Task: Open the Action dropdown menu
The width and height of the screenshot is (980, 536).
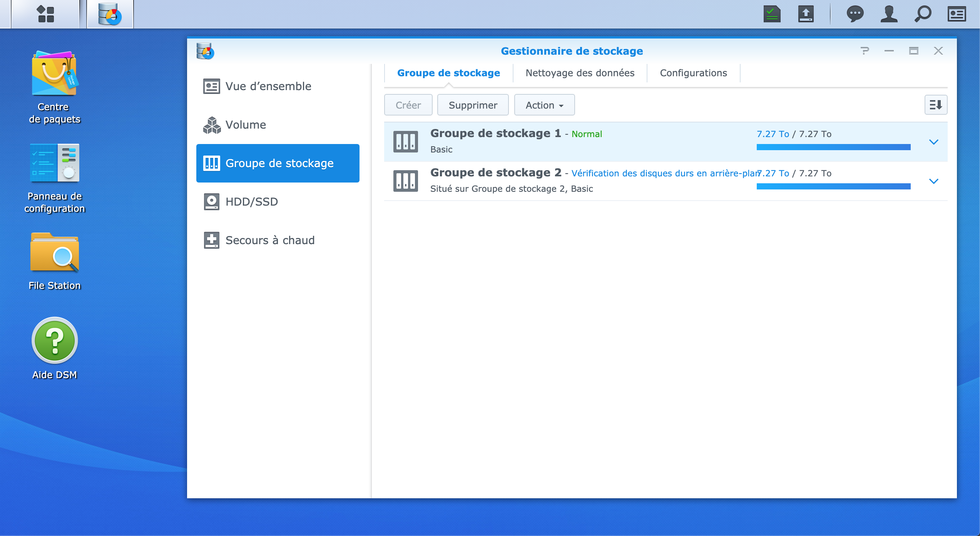Action: click(544, 105)
